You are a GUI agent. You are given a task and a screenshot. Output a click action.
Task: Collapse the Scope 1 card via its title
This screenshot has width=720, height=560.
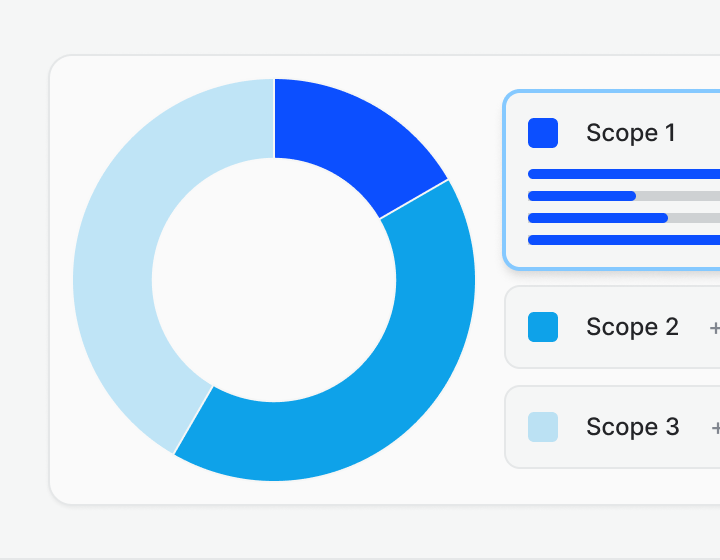631,133
